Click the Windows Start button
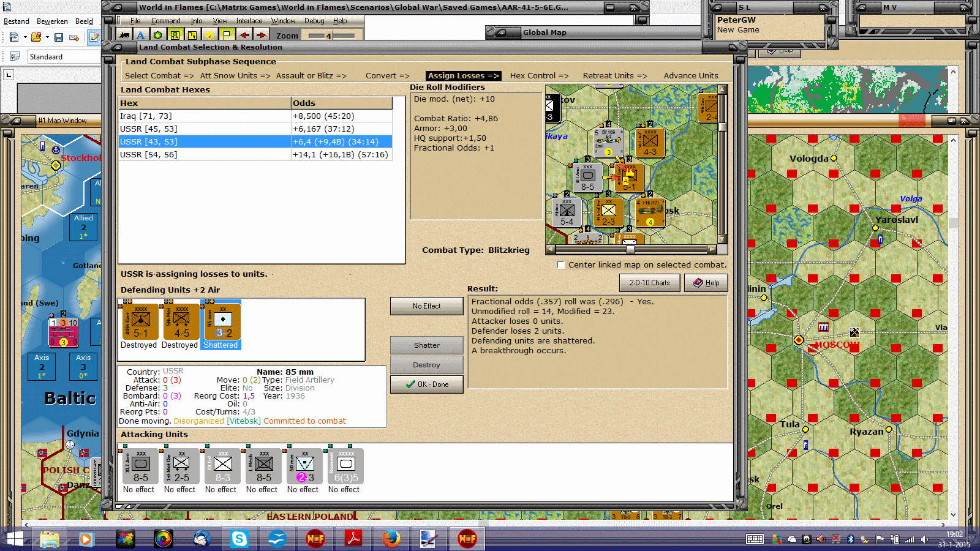Screen dimensions: 980x551 tap(14, 539)
